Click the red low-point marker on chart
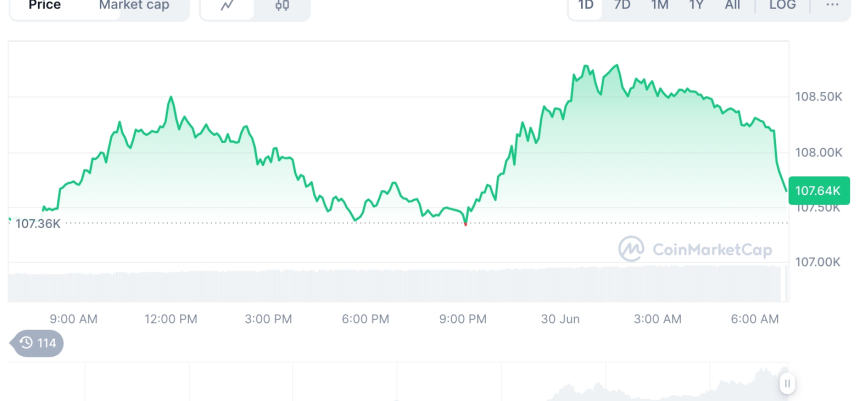Screen dimensions: 860x401 click(x=465, y=224)
